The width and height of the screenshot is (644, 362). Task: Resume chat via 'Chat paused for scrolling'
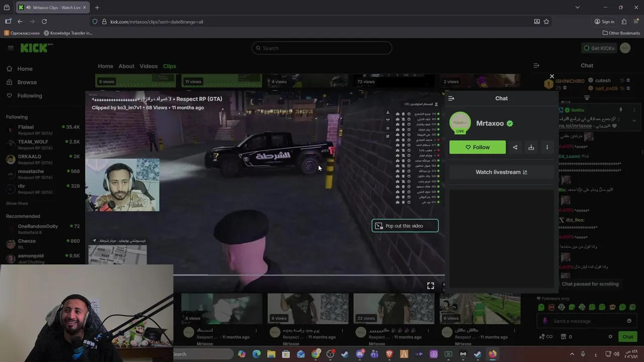[590, 284]
